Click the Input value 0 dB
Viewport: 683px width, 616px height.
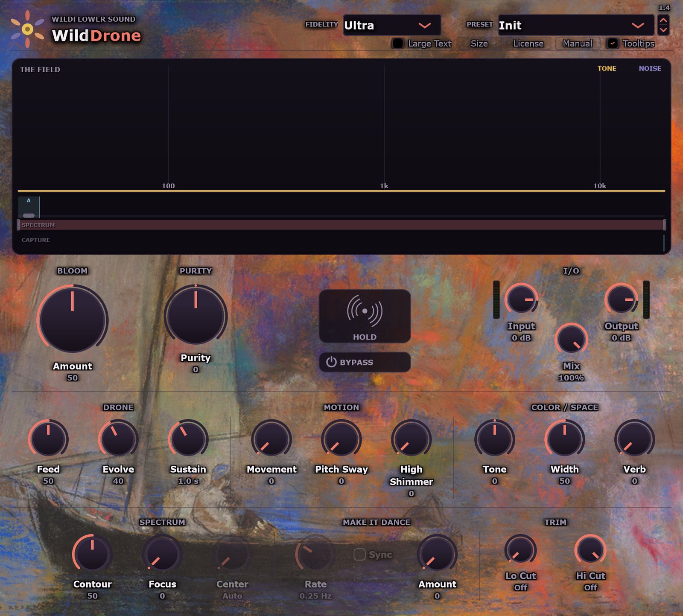coord(521,338)
